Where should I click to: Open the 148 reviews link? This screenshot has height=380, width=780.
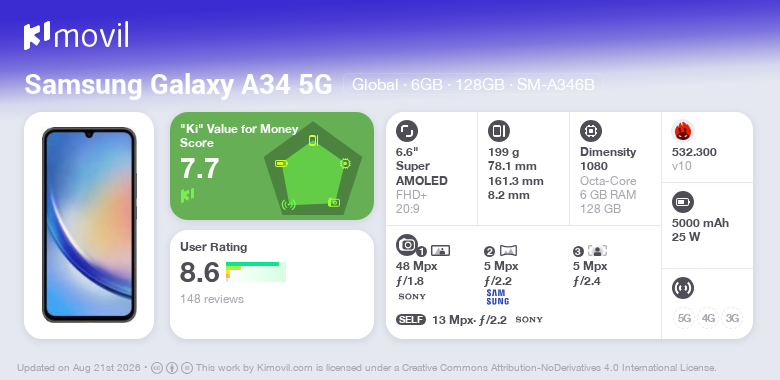(x=212, y=299)
